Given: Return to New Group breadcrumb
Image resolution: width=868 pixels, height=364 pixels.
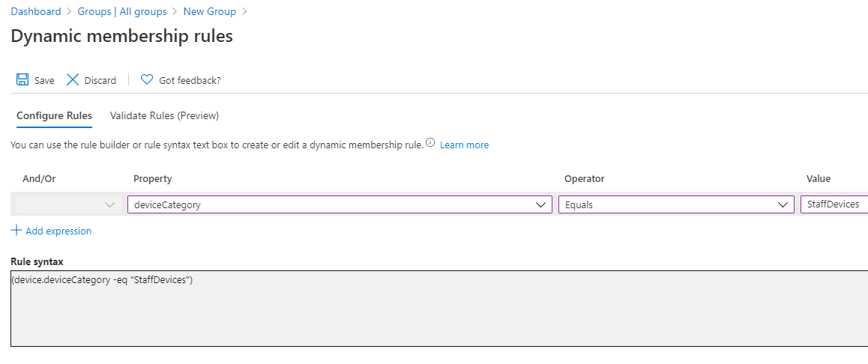Looking at the screenshot, I should [209, 11].
